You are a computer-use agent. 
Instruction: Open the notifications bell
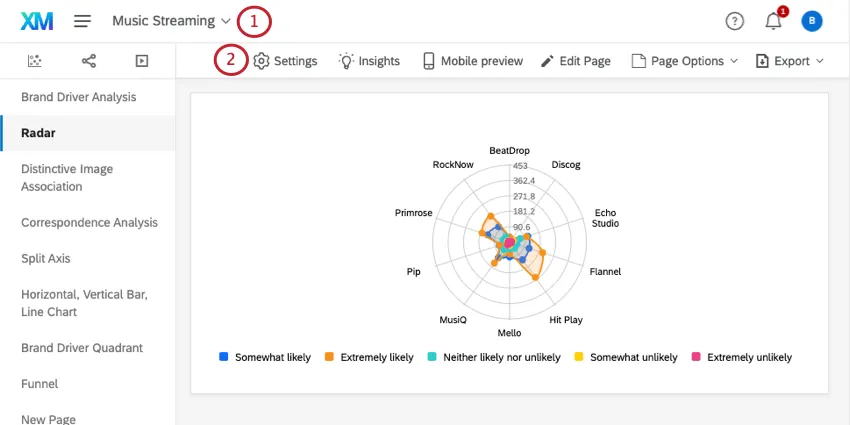click(x=773, y=21)
